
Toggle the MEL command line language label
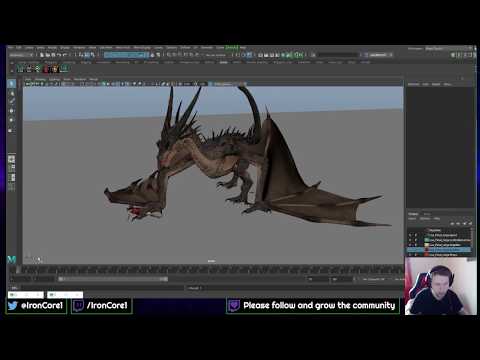tap(14, 288)
